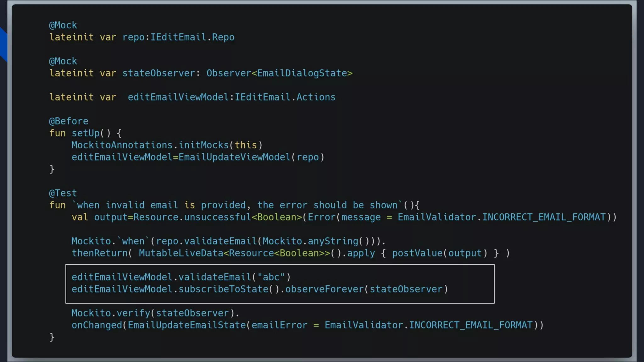Image resolution: width=644 pixels, height=362 pixels.
Task: Click the IEditEmail.Repo type text
Action: click(x=192, y=37)
